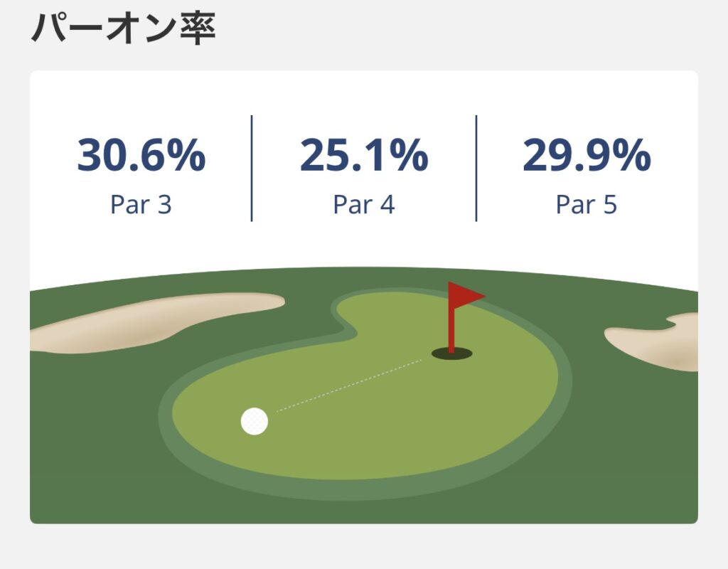
Task: Click the red flag on the green
Action: (466, 294)
